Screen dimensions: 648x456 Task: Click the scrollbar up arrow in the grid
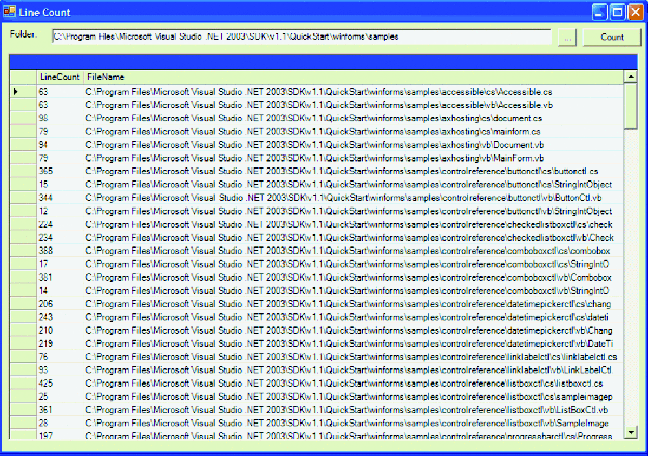click(x=630, y=76)
